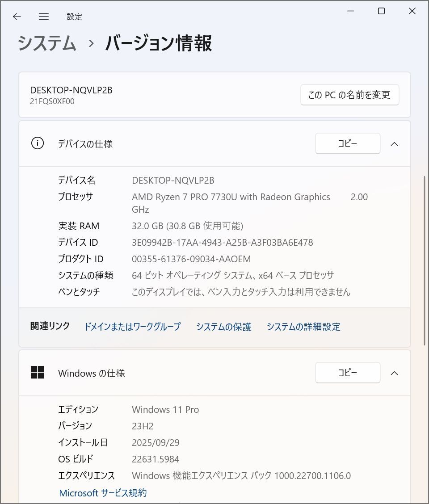Open システムの保護 settings
This screenshot has width=429, height=504.
click(223, 327)
